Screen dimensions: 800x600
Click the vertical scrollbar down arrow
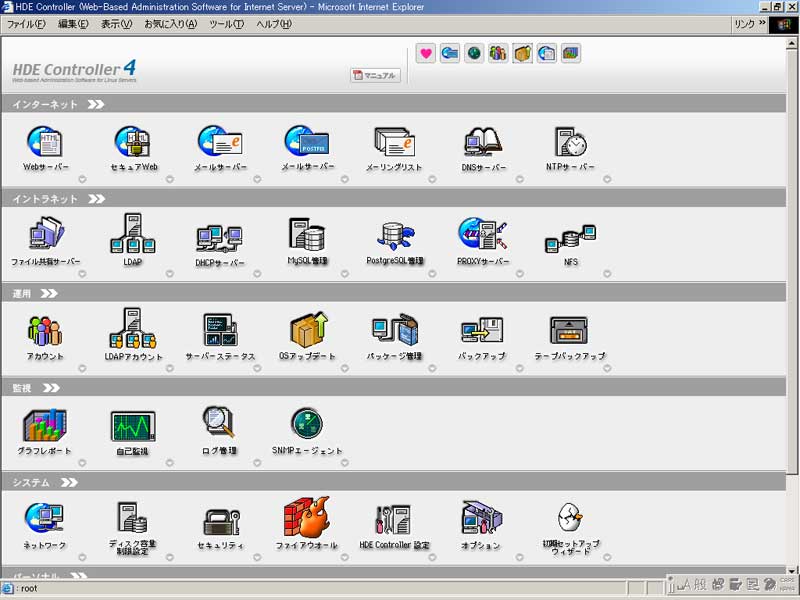coord(791,571)
